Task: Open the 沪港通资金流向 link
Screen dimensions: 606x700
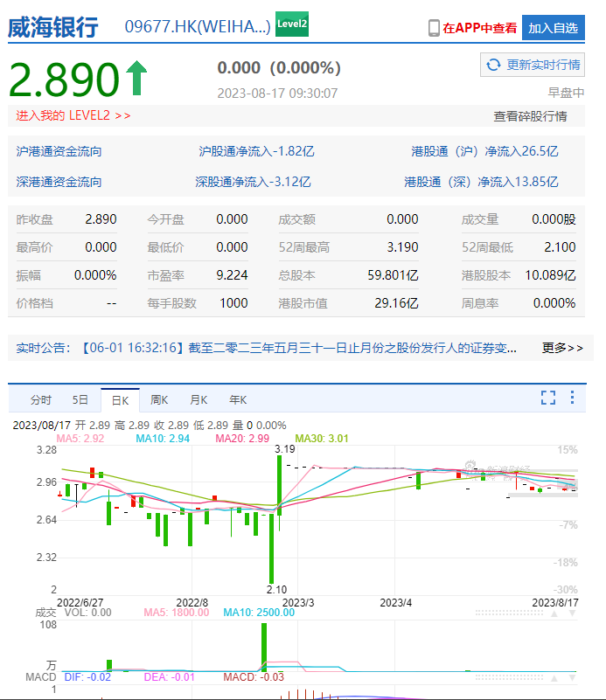Action: [59, 151]
